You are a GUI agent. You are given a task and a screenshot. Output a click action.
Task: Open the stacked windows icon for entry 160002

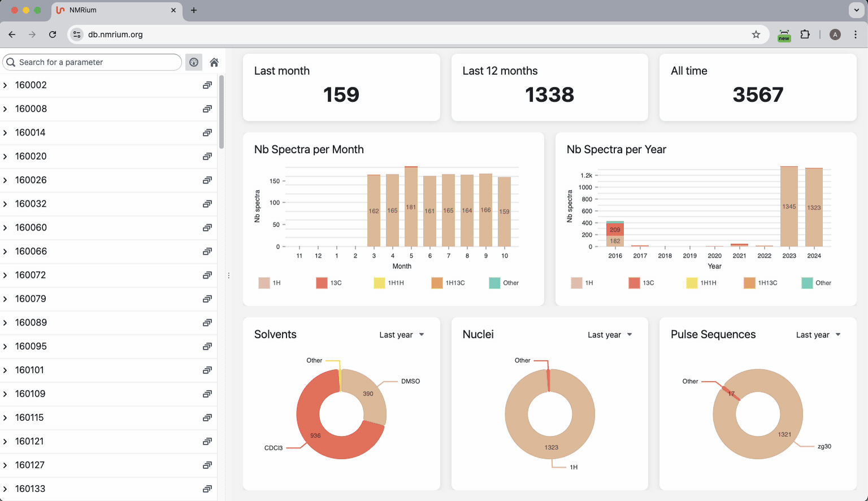[207, 85]
